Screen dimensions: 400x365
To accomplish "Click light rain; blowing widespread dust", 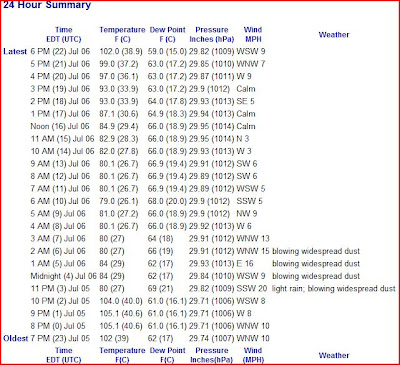I will [x=334, y=289].
